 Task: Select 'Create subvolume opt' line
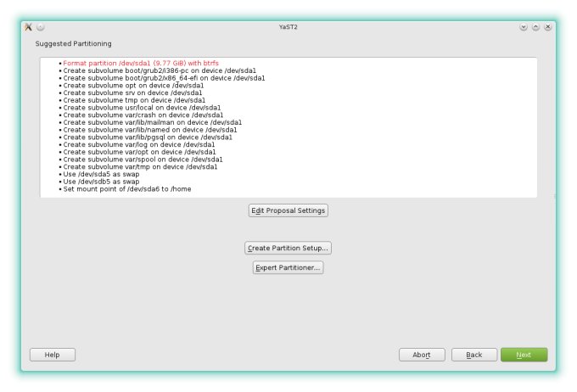[x=133, y=86]
